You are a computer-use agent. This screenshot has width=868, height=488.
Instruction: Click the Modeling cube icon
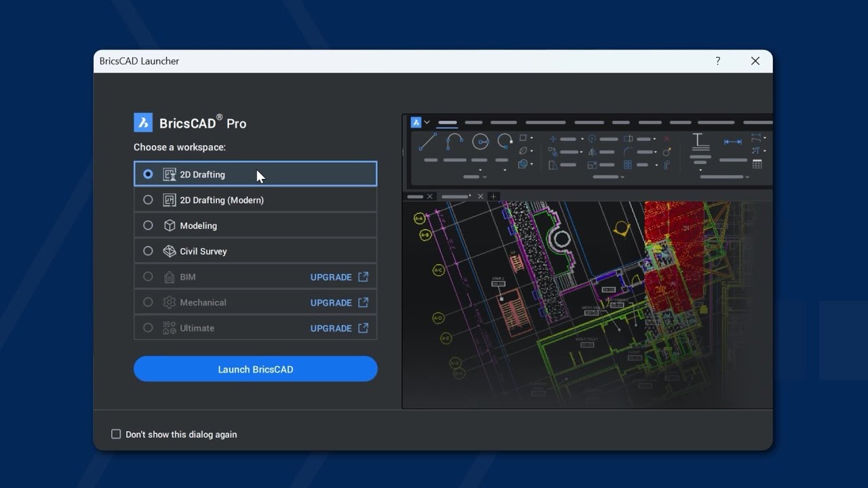tap(170, 226)
